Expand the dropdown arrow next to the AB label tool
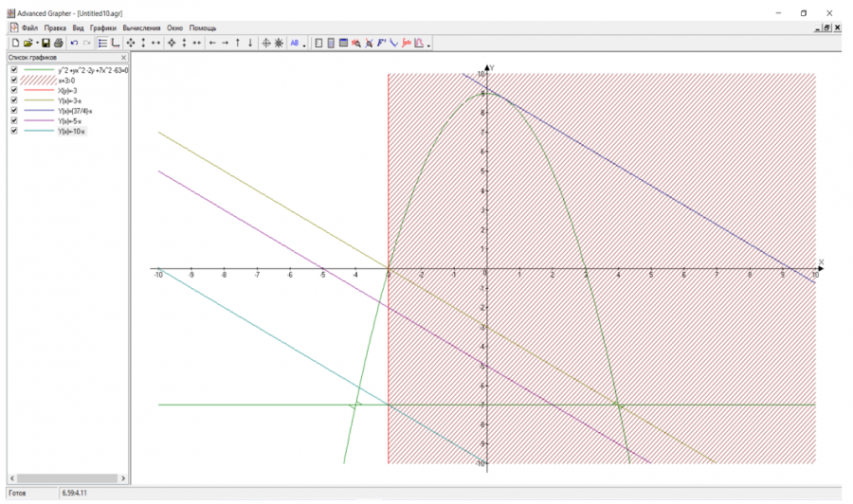Image resolution: width=853 pixels, height=504 pixels. click(304, 44)
